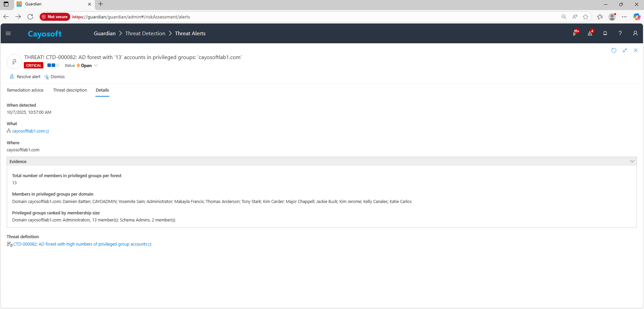
Task: Dismiss the threat alert
Action: (54, 77)
